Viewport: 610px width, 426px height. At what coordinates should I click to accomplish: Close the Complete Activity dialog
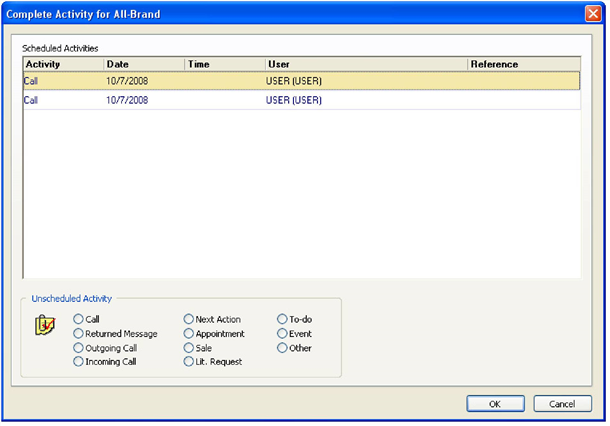(x=592, y=12)
